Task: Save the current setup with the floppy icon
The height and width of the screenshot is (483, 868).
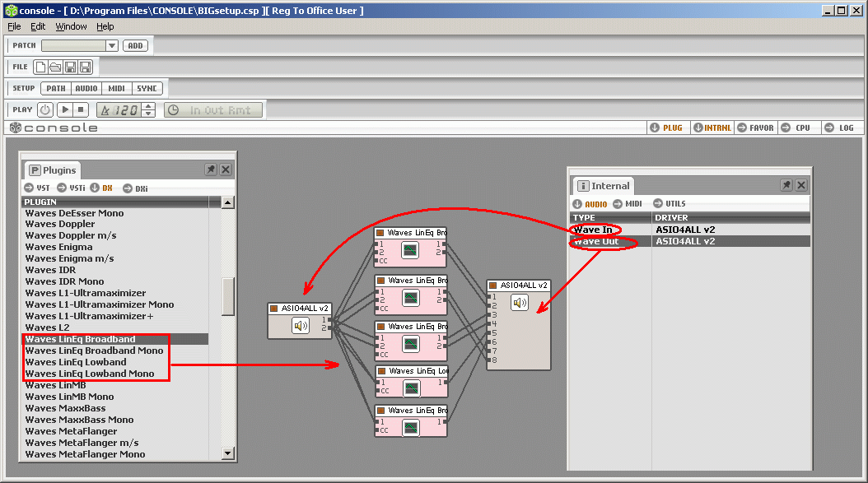Action: point(70,67)
